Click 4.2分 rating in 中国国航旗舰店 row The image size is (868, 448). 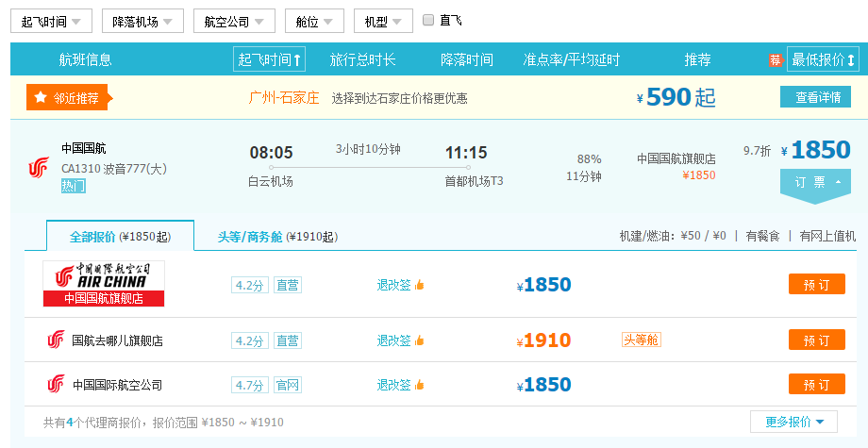[x=250, y=286]
